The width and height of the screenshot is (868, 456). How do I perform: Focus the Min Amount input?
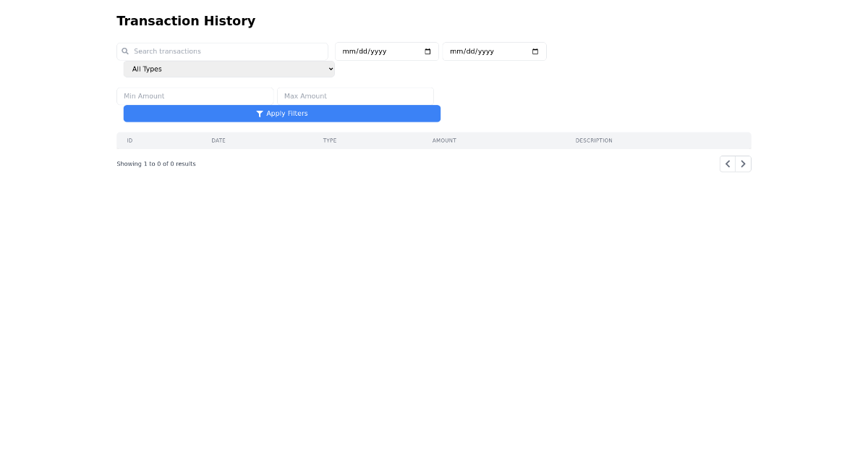point(195,96)
